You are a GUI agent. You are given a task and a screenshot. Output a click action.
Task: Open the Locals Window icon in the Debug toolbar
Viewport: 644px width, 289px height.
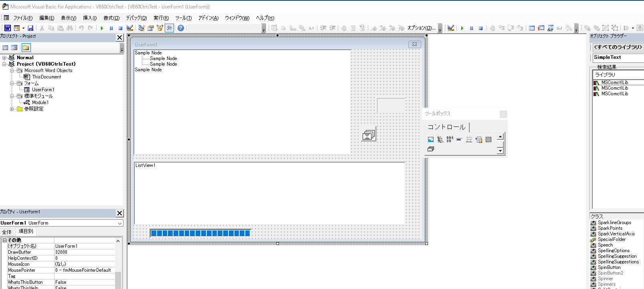(531, 28)
